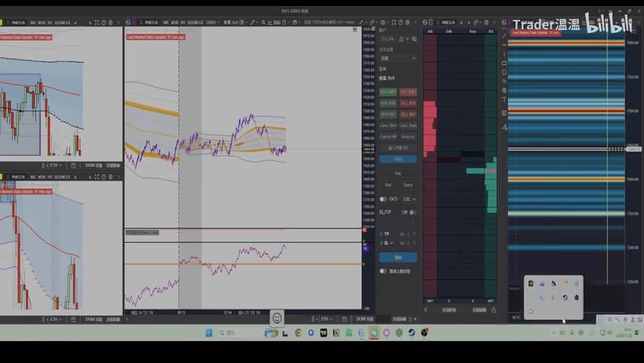
Task: Click the red icon in tray overflow popup
Action: (531, 312)
